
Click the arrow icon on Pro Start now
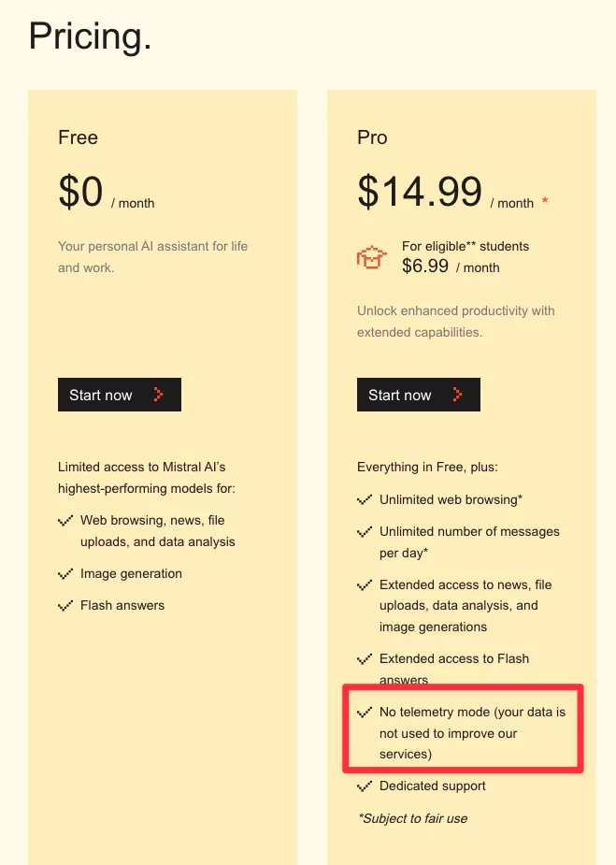[457, 395]
